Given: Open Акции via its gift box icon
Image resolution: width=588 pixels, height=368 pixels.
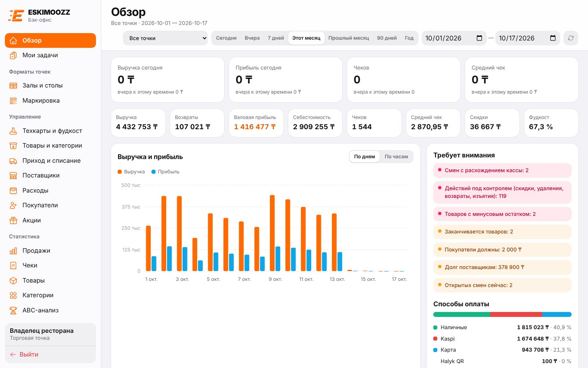Looking at the screenshot, I should click(13, 220).
